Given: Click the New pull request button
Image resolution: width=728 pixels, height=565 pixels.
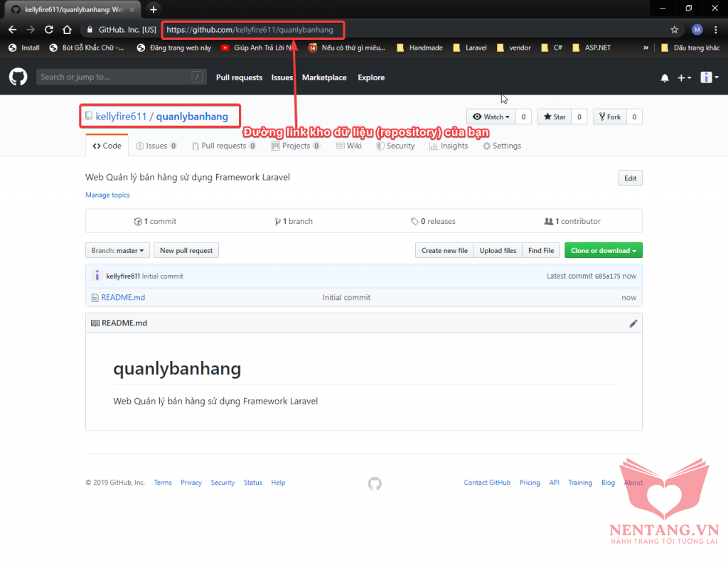Looking at the screenshot, I should (x=186, y=250).
